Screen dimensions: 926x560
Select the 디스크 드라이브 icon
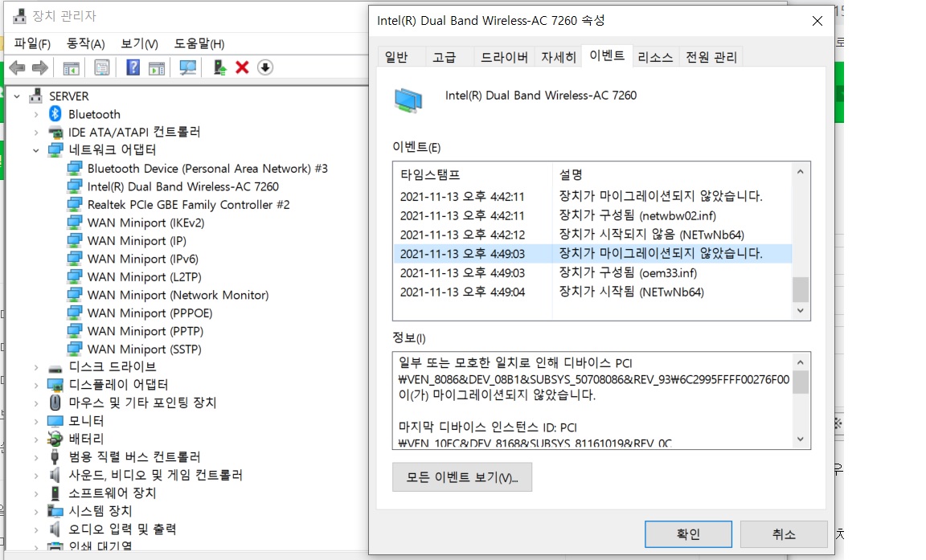55,368
